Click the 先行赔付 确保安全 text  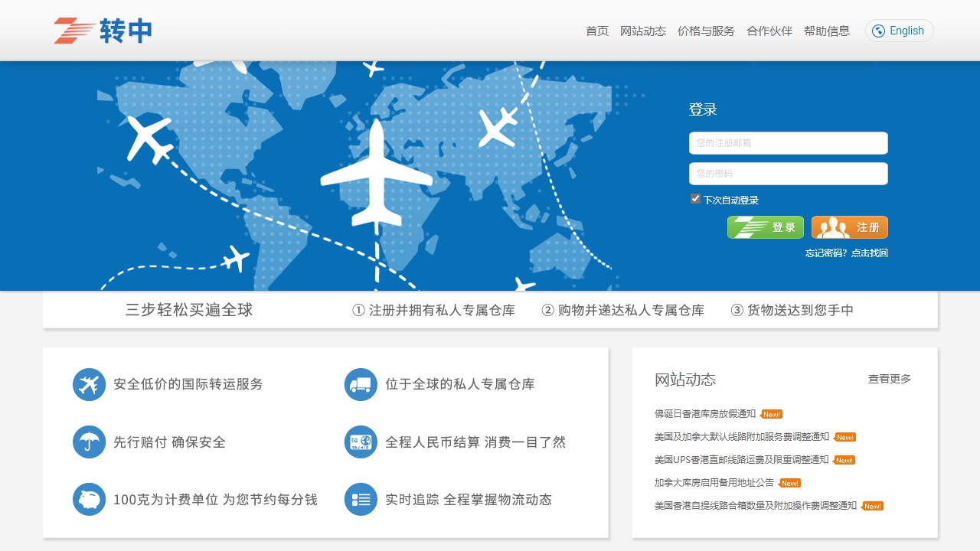(x=169, y=442)
